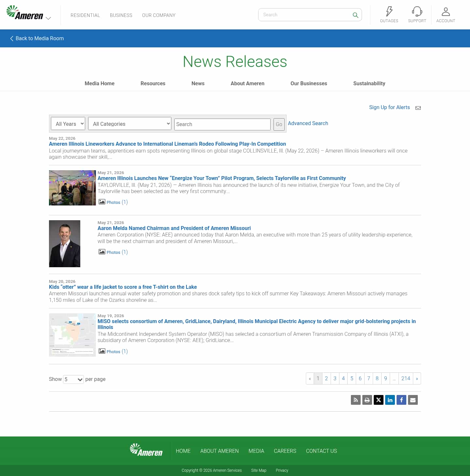
Task: Share on Facebook via the icon
Action: click(x=401, y=400)
